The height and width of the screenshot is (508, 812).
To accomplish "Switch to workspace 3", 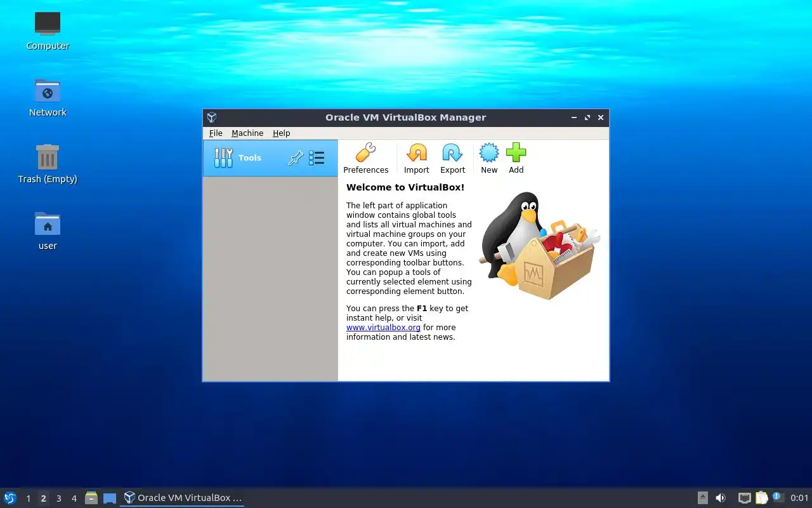I will [x=58, y=498].
